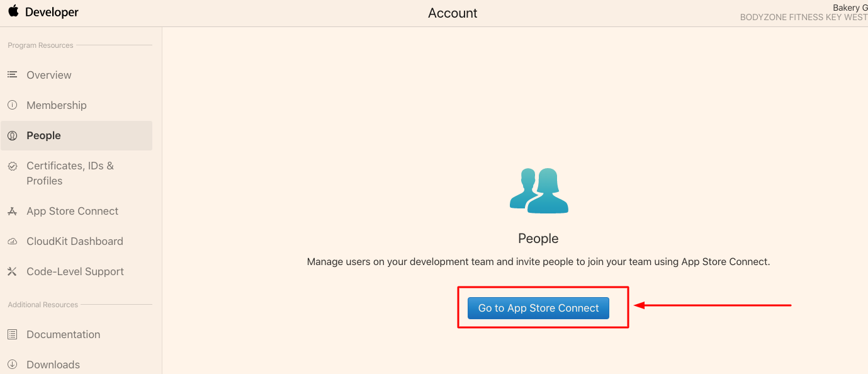Screen dimensions: 868x374
Task: Open the CloudKit Dashboard menu item
Action: click(x=74, y=241)
